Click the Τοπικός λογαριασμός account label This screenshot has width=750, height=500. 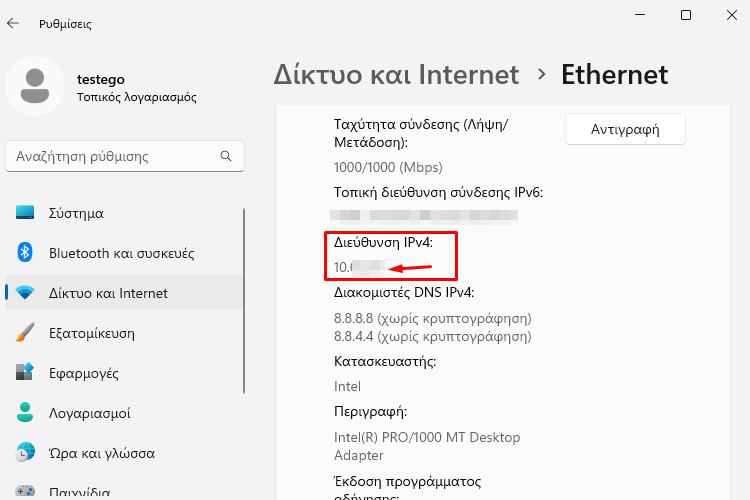(136, 98)
